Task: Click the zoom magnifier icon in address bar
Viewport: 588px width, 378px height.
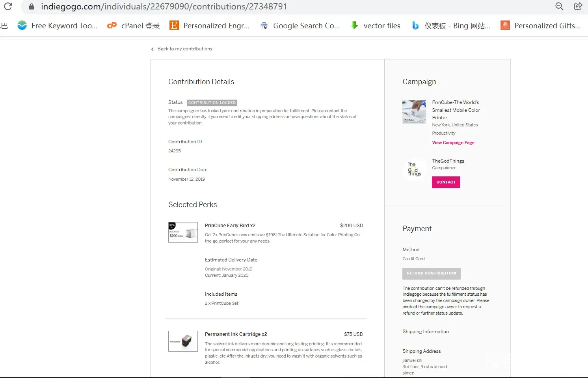Action: coord(559,6)
